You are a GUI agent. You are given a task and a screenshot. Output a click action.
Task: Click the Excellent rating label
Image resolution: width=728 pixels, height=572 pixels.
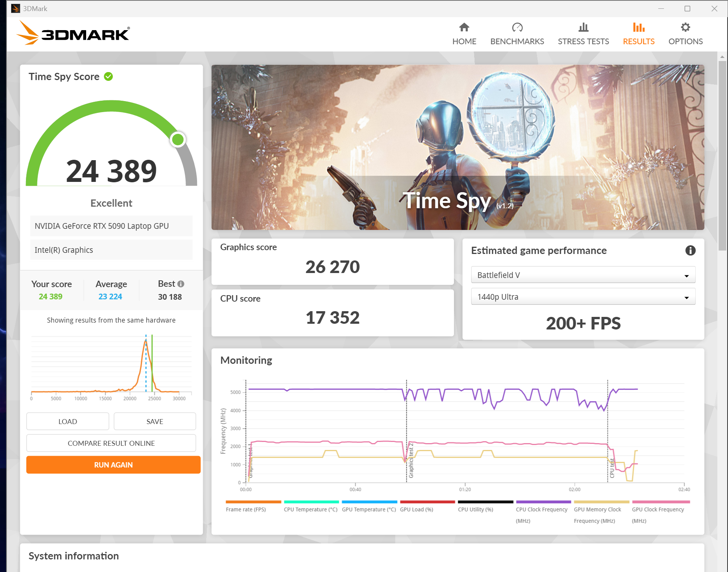pyautogui.click(x=111, y=203)
